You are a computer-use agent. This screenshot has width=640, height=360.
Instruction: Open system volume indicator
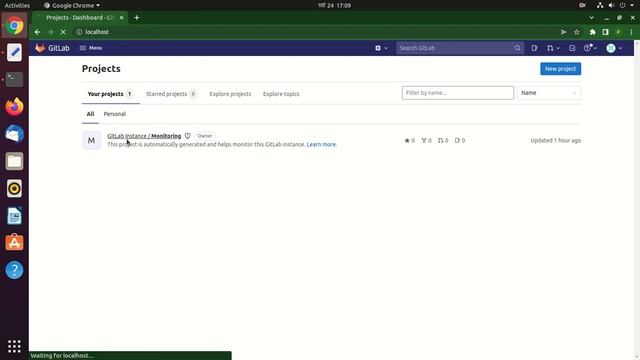coord(611,5)
